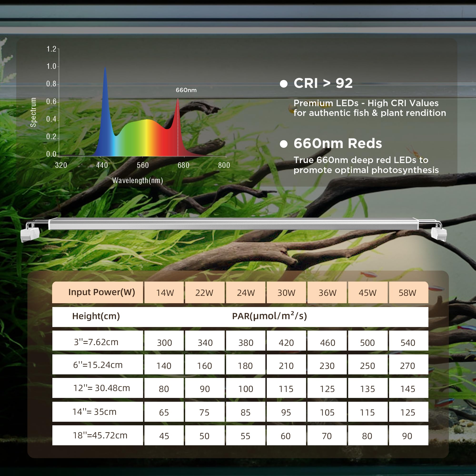Click the Wavelength(nm) axis label
This screenshot has width=476, height=476.
click(138, 181)
